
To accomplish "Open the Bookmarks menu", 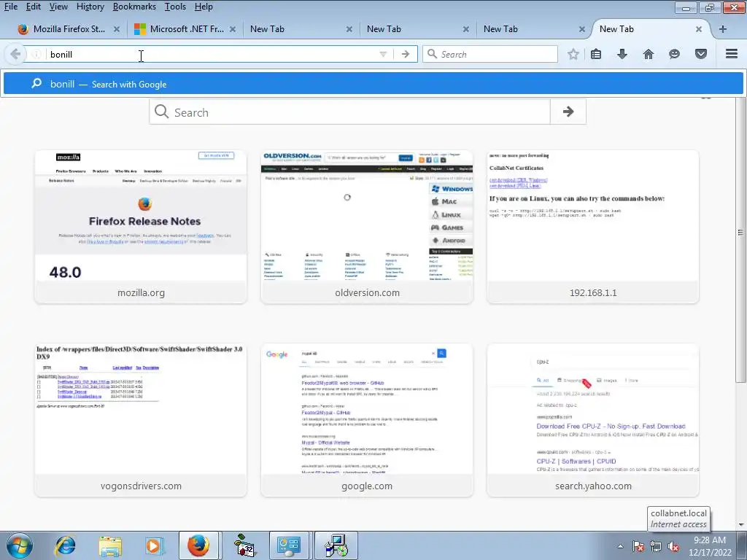I will pyautogui.click(x=134, y=7).
